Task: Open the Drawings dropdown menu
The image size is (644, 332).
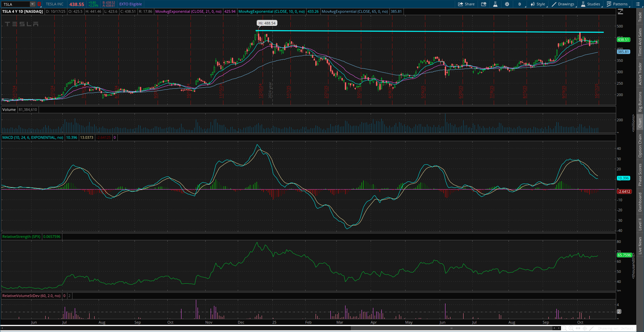Action: 563,4
